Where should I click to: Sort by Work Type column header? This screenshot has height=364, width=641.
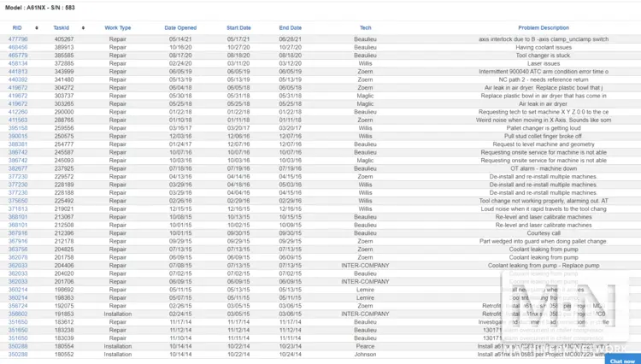coord(118,28)
